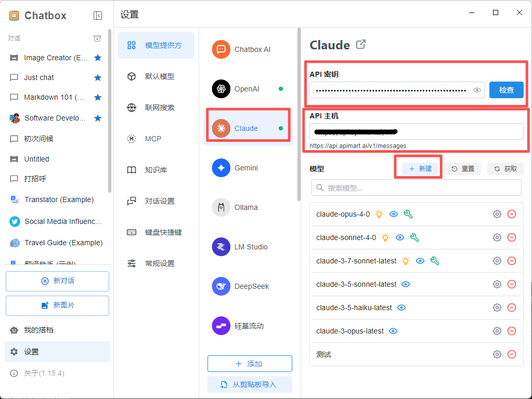Viewport: 532px width, 399px height.
Task: Open Social Media Influencer conversation
Action: [x=56, y=221]
